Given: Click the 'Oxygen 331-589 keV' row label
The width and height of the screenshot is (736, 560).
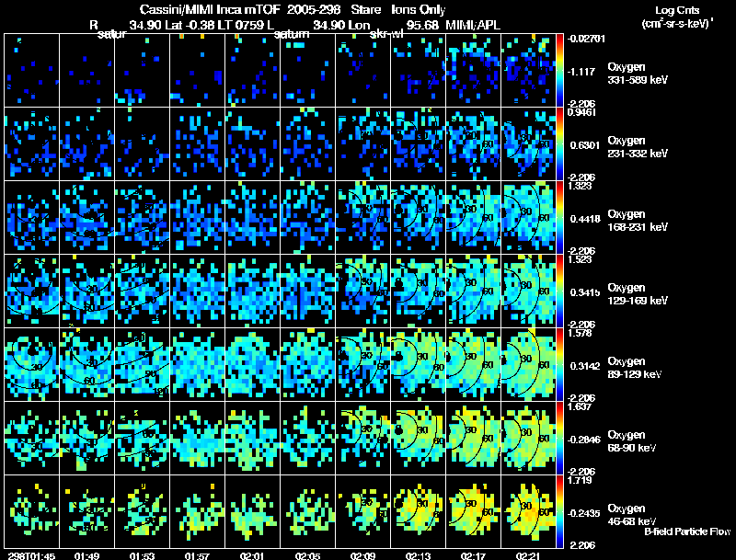Looking at the screenshot, I should [x=638, y=74].
